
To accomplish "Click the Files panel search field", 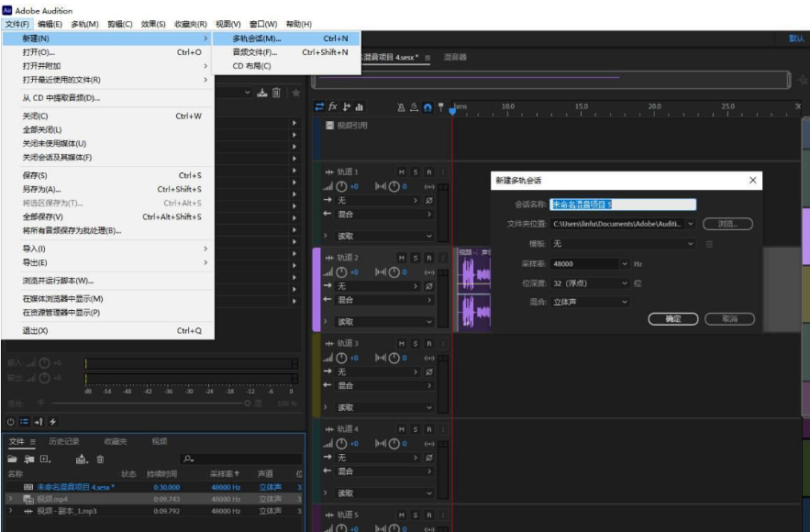I will [x=241, y=459].
